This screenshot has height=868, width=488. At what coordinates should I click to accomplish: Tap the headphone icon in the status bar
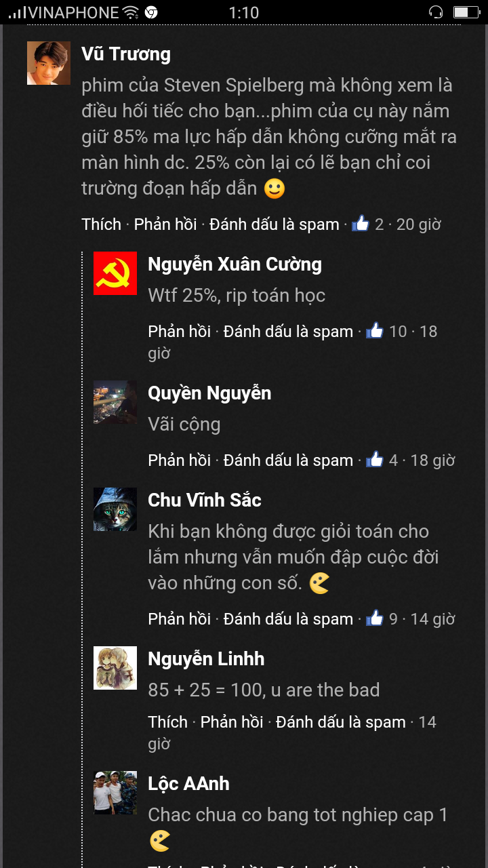click(x=436, y=12)
